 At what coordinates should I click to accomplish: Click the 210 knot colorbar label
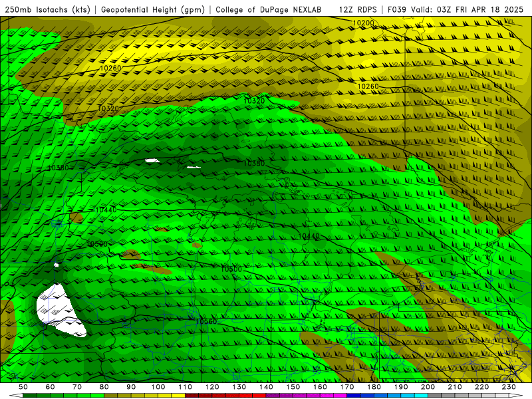(x=455, y=387)
